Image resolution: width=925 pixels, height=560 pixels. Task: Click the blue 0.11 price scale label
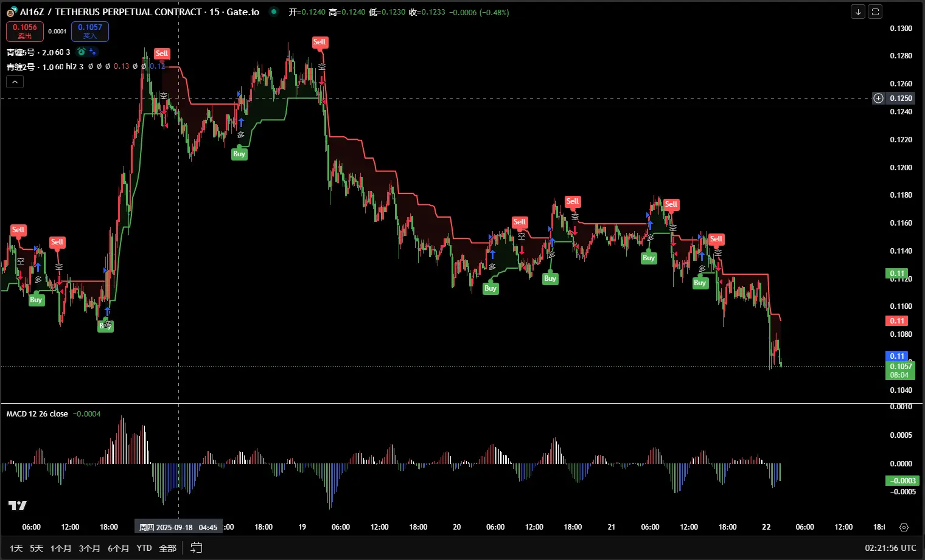pos(897,356)
